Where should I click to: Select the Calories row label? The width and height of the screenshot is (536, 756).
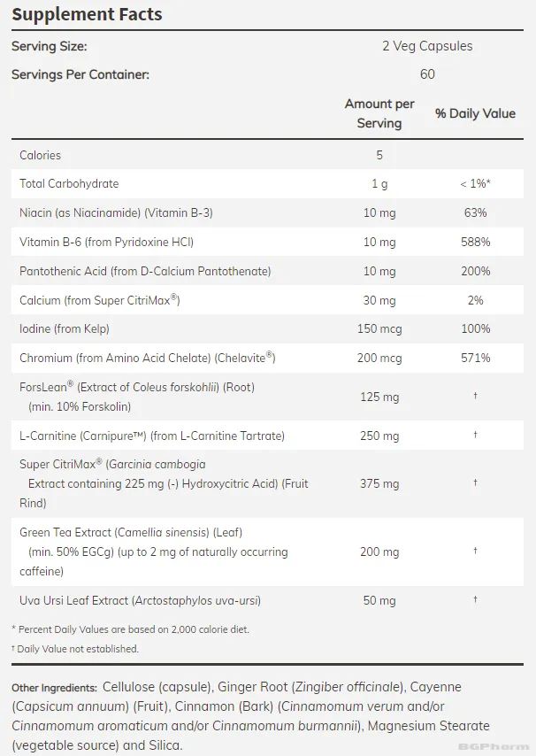(x=41, y=155)
